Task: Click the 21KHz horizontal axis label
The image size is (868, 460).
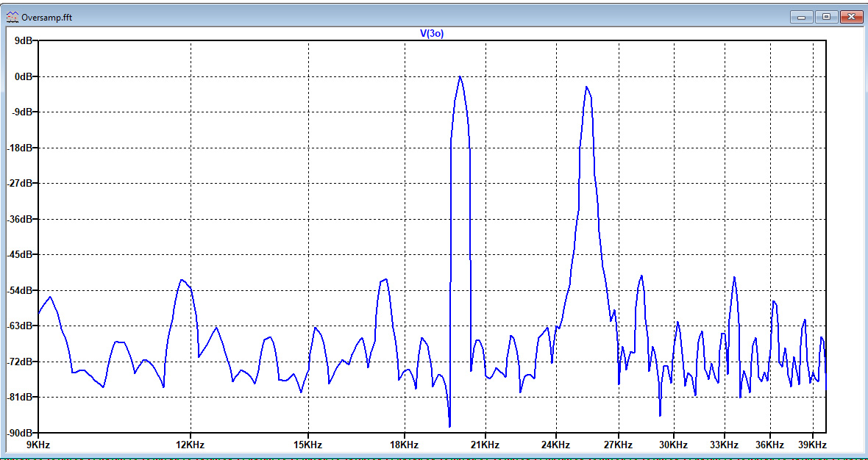Action: coord(485,445)
